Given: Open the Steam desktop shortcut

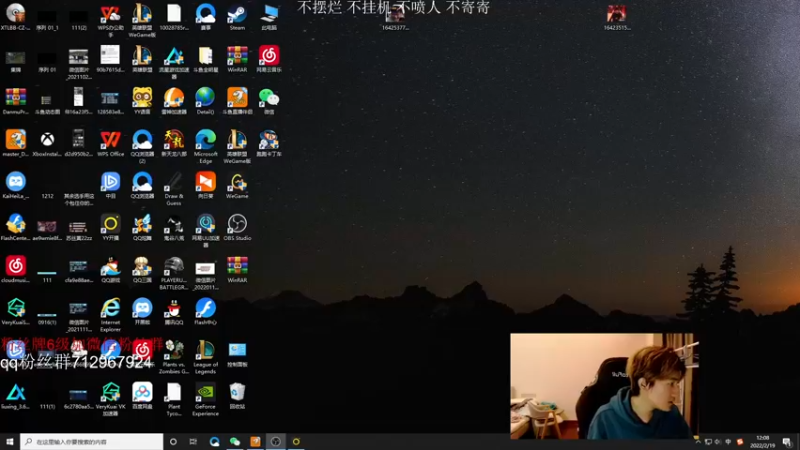Looking at the screenshot, I should (x=237, y=16).
